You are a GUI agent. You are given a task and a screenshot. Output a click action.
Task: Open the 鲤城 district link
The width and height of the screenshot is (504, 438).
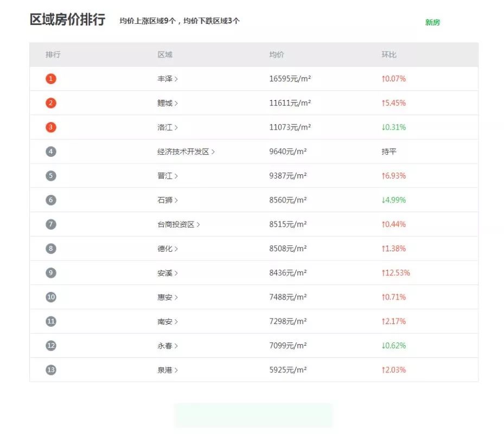pyautogui.click(x=165, y=103)
